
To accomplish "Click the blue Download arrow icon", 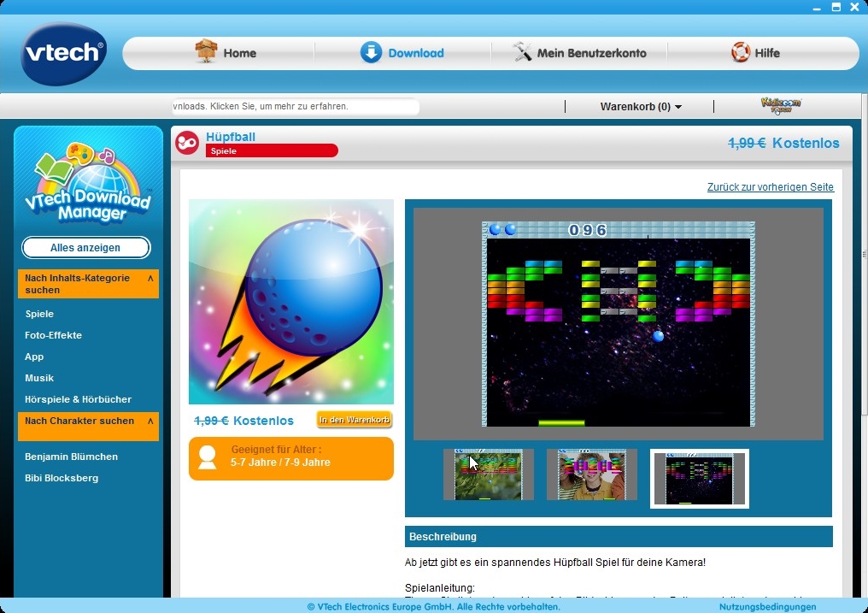I will [372, 53].
